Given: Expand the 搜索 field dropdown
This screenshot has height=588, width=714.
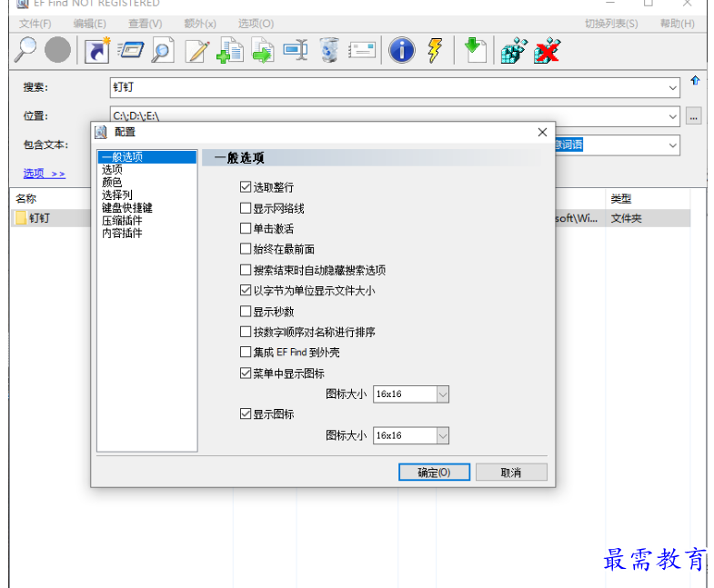Looking at the screenshot, I should click(672, 87).
